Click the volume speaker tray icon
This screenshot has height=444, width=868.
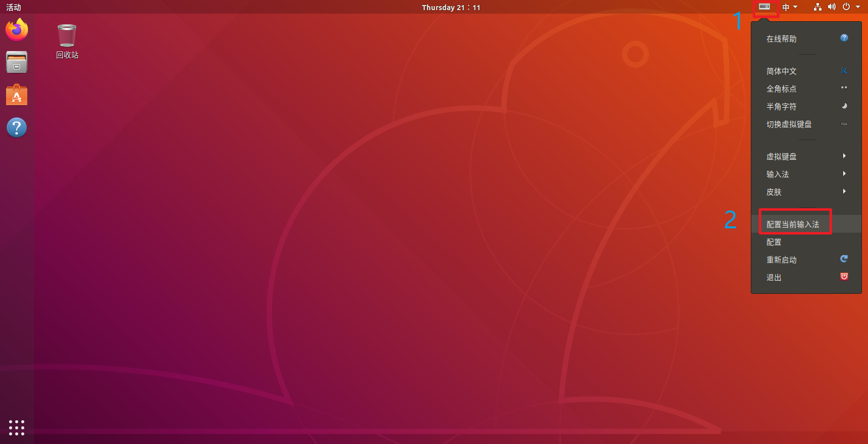click(832, 7)
